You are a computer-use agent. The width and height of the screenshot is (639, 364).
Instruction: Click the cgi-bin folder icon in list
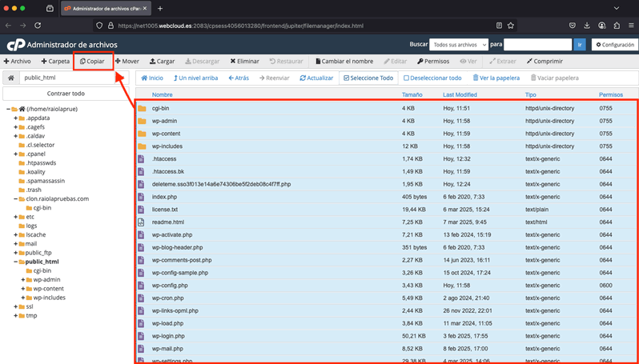(142, 108)
